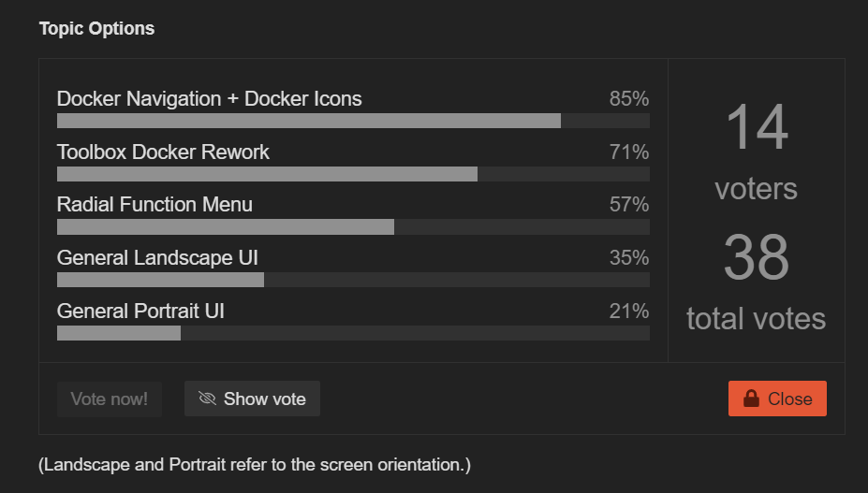The image size is (868, 493).
Task: Click the Landscape and Portrait orientation note
Action: 255,464
